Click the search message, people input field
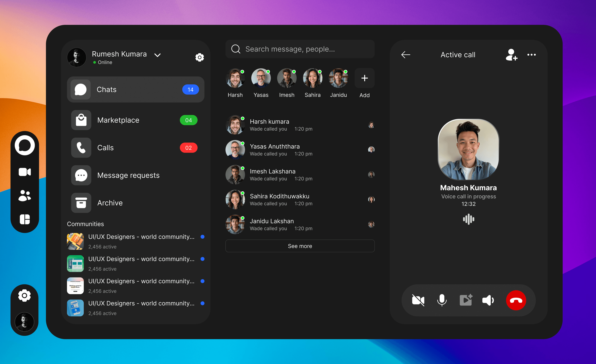The height and width of the screenshot is (364, 596). pyautogui.click(x=300, y=49)
